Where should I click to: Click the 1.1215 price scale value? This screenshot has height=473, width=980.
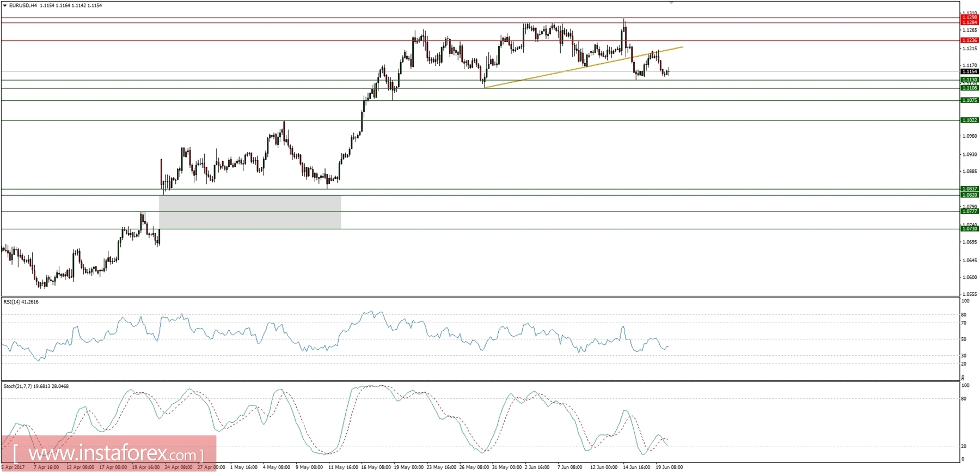[x=970, y=49]
